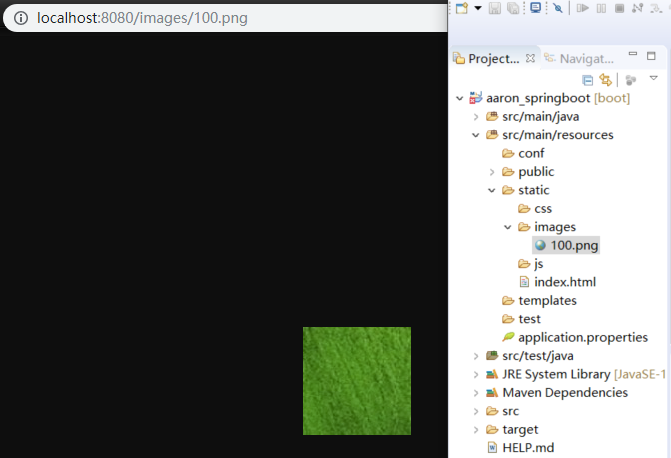Click the src/main/java package folder icon
This screenshot has height=458, width=671.
(492, 116)
